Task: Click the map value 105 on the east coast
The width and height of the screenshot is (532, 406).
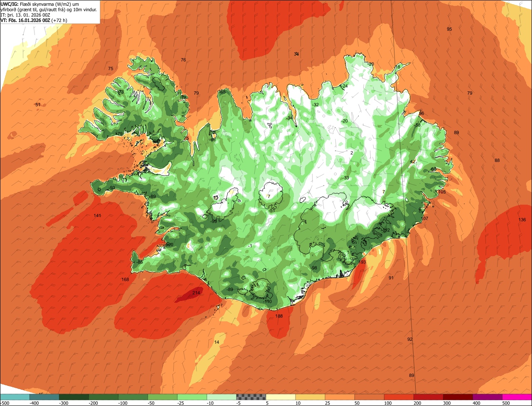Action: (x=441, y=192)
